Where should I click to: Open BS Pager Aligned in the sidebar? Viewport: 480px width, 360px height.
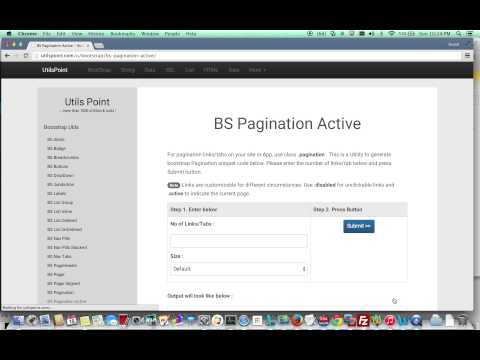[x=64, y=283]
